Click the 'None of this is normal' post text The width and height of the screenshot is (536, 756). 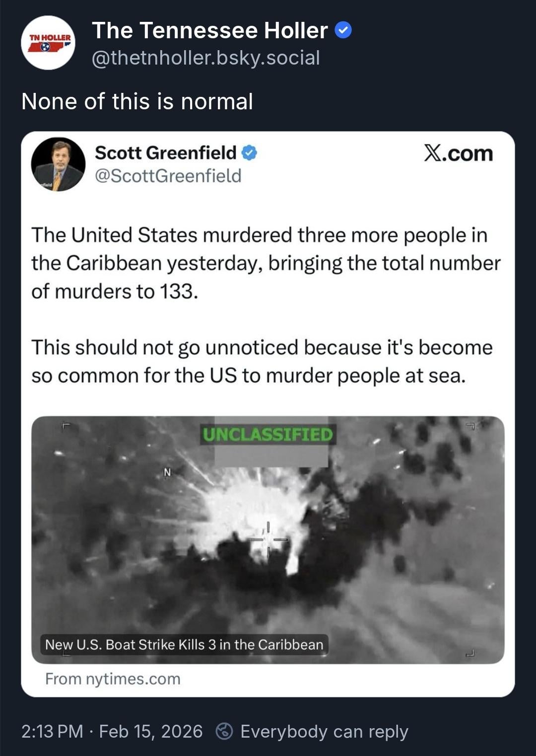click(137, 102)
